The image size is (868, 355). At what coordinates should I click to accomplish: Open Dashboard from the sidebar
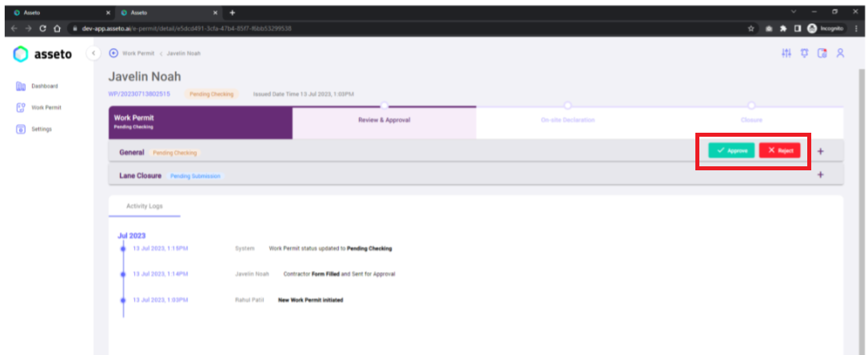44,86
